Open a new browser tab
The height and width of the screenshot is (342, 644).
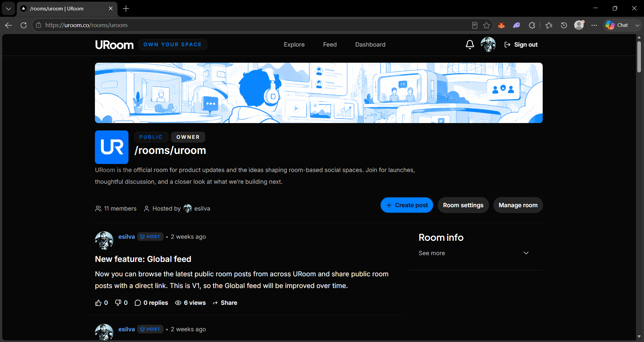(x=126, y=9)
